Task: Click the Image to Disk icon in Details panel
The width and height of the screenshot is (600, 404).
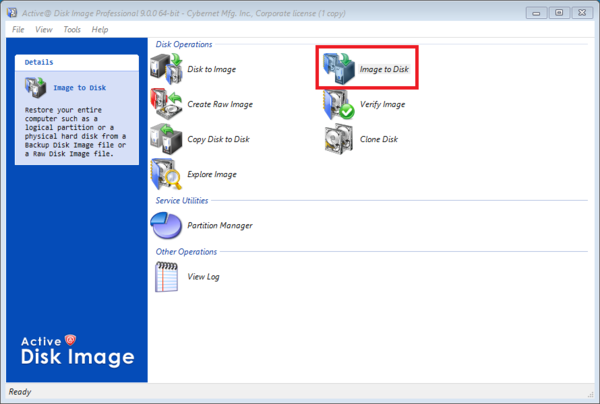Action: point(35,87)
